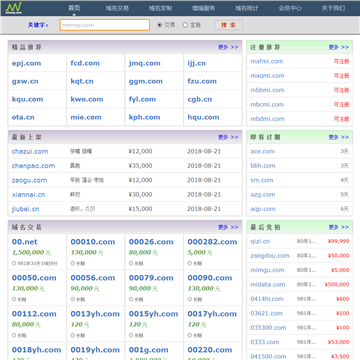Open featured domain fcd.com
The image size is (360, 360).
click(85, 63)
